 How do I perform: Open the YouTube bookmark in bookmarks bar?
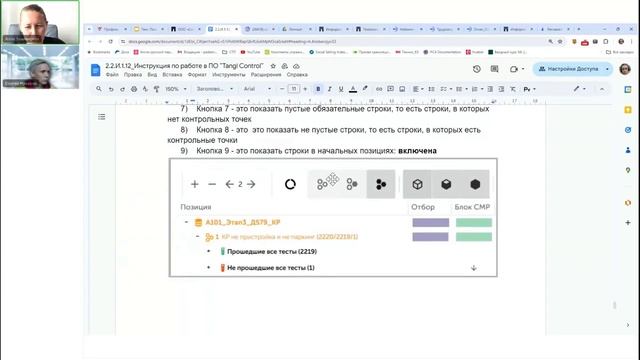click(250, 52)
